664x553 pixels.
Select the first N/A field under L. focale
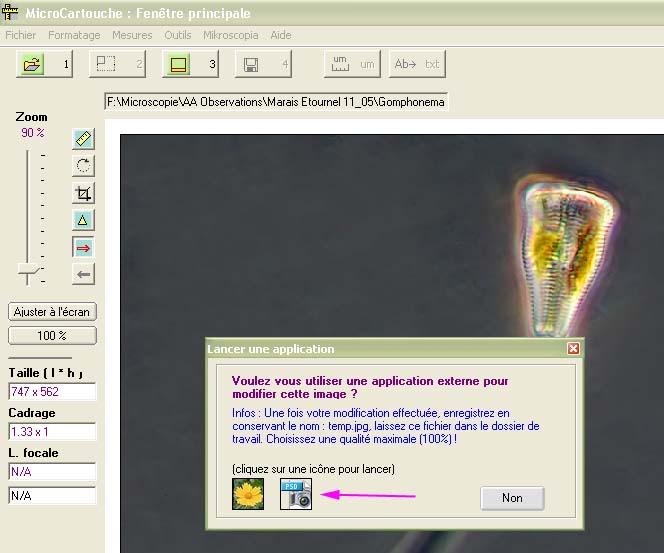[x=52, y=472]
